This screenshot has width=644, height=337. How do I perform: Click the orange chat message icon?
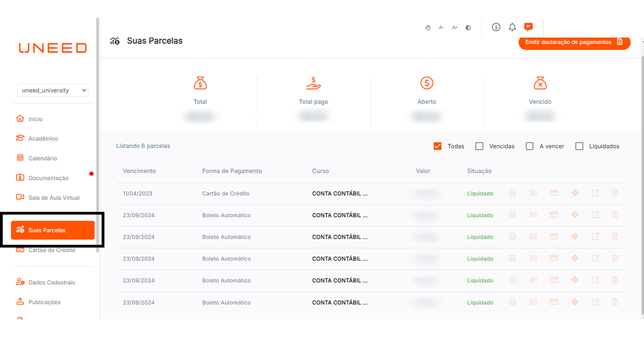click(528, 27)
